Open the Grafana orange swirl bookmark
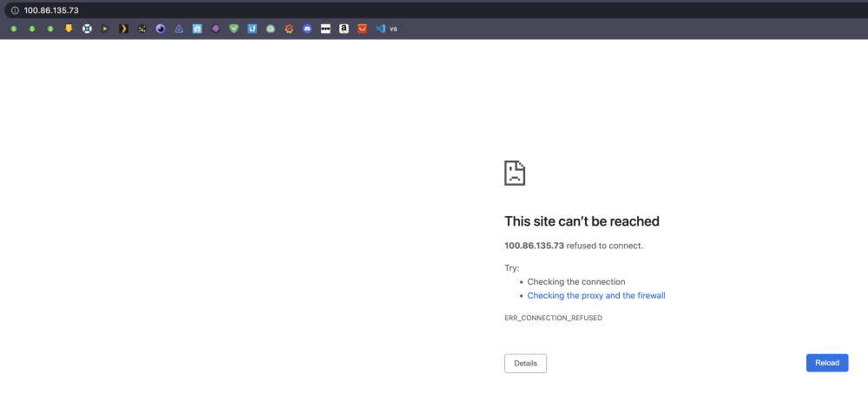This screenshot has height=394, width=868. click(289, 29)
